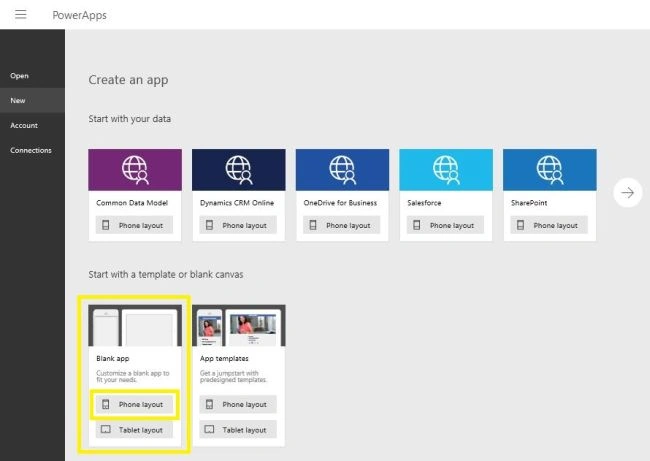The image size is (650, 461).
Task: Click the Common Data Model globe icon
Action: coord(135,170)
